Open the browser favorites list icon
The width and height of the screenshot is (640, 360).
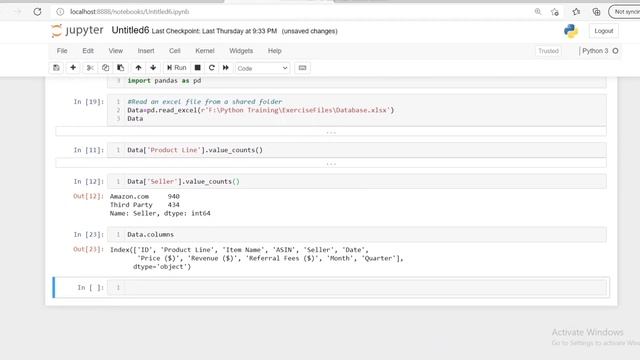pos(576,12)
